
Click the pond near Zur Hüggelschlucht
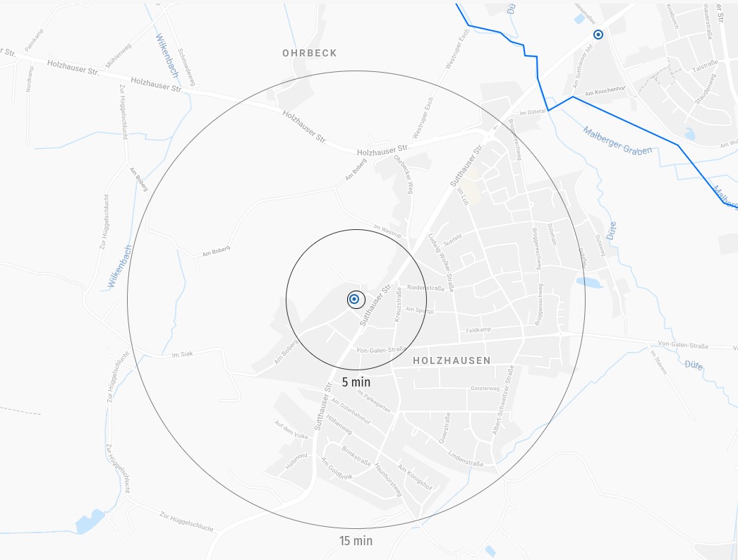90,521
